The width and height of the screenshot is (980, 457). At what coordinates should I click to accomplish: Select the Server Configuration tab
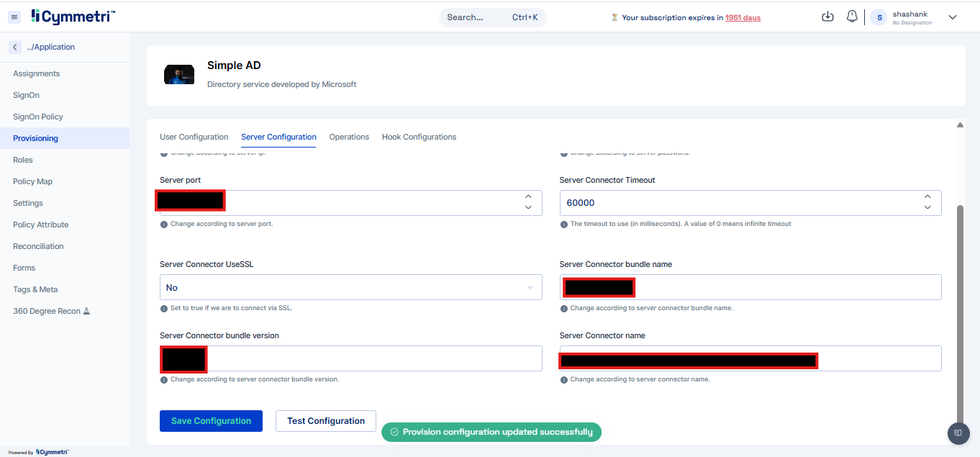[x=278, y=137]
